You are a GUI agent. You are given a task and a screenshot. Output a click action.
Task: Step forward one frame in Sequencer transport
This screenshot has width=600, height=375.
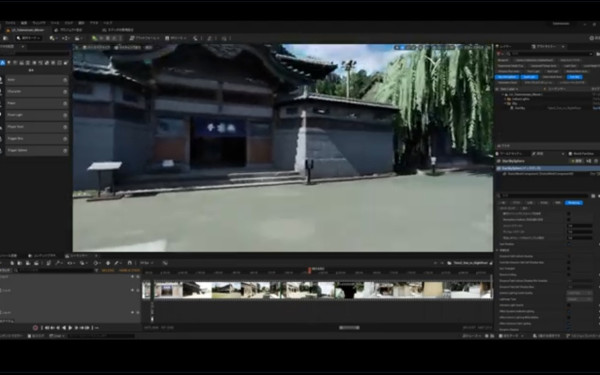tap(76, 328)
